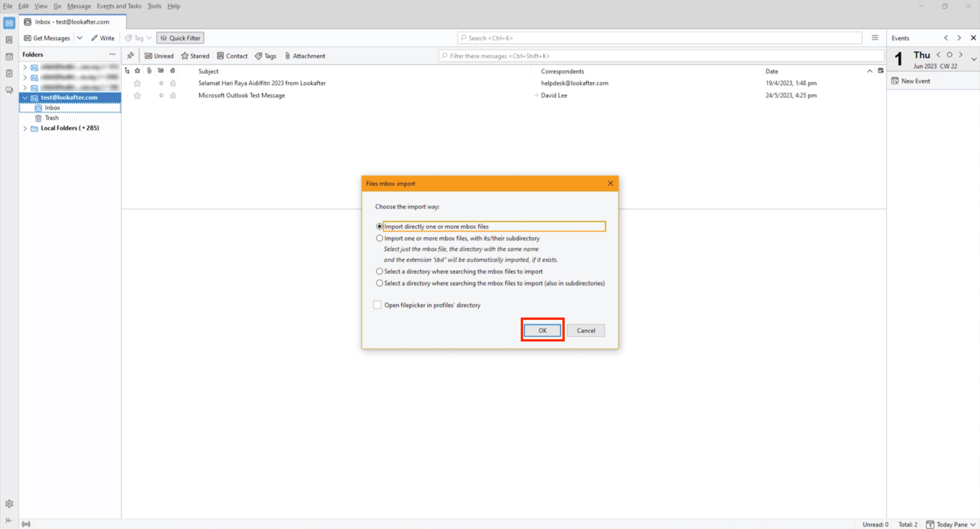Screen dimensions: 980x529
Task: Open the hamburger application menu
Action: 874,38
